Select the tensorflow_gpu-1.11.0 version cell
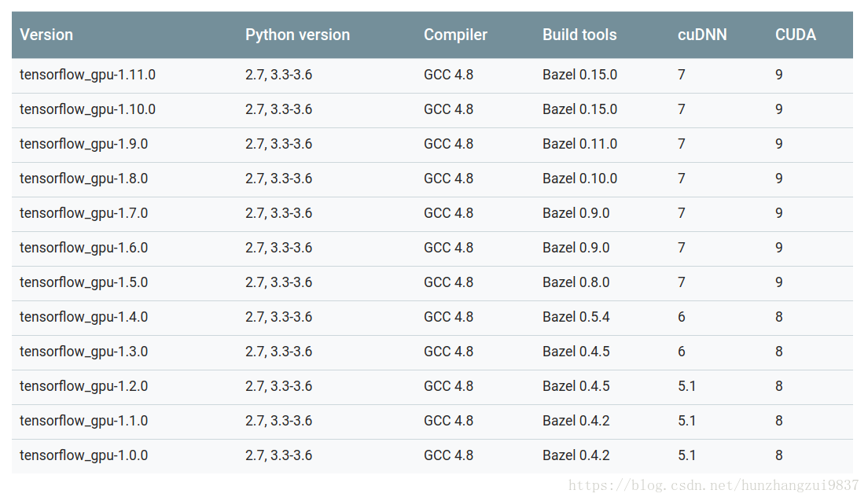The width and height of the screenshot is (868, 501). tap(87, 75)
